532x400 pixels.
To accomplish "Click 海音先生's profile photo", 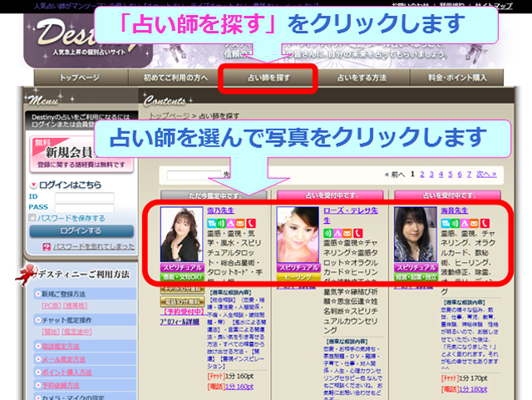I will click(416, 235).
